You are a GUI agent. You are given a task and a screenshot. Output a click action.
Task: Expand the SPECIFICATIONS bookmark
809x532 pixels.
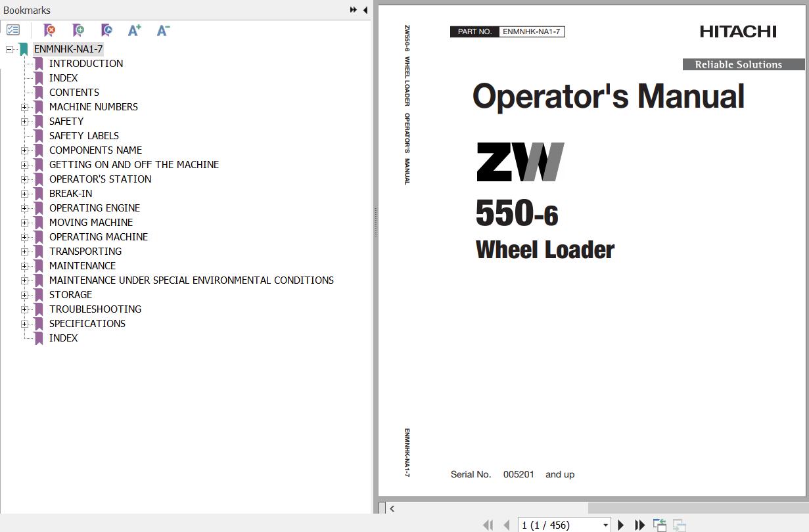24,324
